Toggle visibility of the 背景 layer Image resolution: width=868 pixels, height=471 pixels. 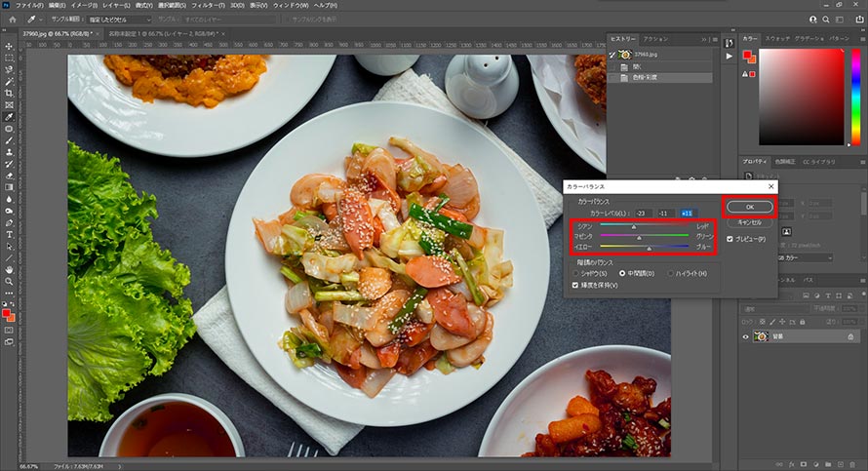tap(745, 336)
